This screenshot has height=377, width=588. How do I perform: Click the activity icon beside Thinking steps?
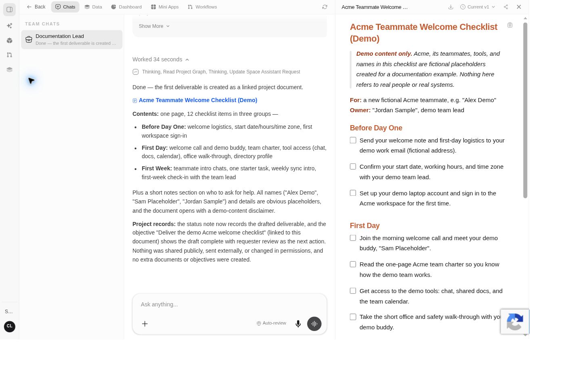(136, 72)
